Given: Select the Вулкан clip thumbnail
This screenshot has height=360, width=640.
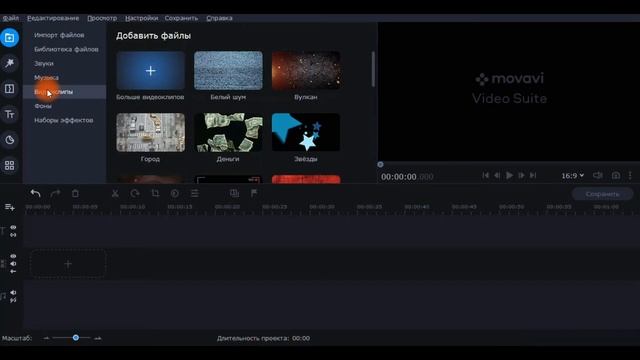Looking at the screenshot, I should (x=306, y=71).
